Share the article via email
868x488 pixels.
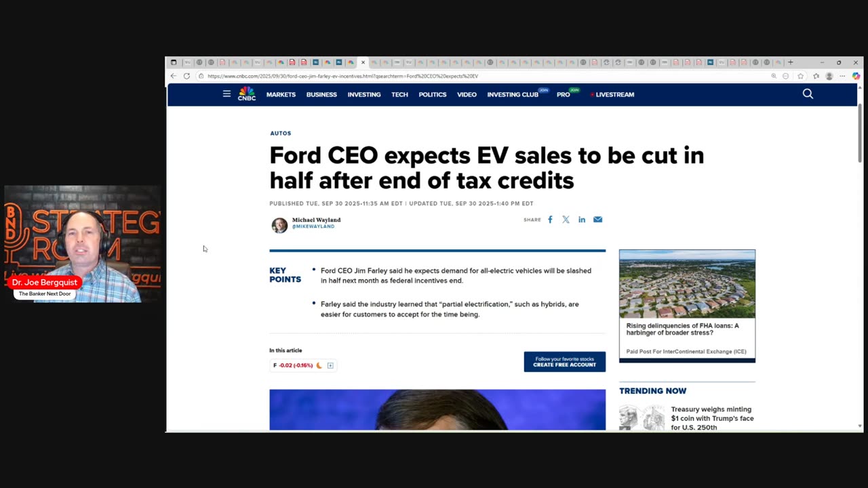pyautogui.click(x=597, y=220)
